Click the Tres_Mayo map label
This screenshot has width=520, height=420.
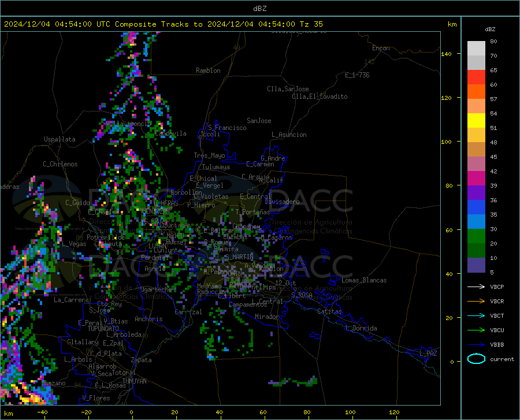(x=209, y=155)
